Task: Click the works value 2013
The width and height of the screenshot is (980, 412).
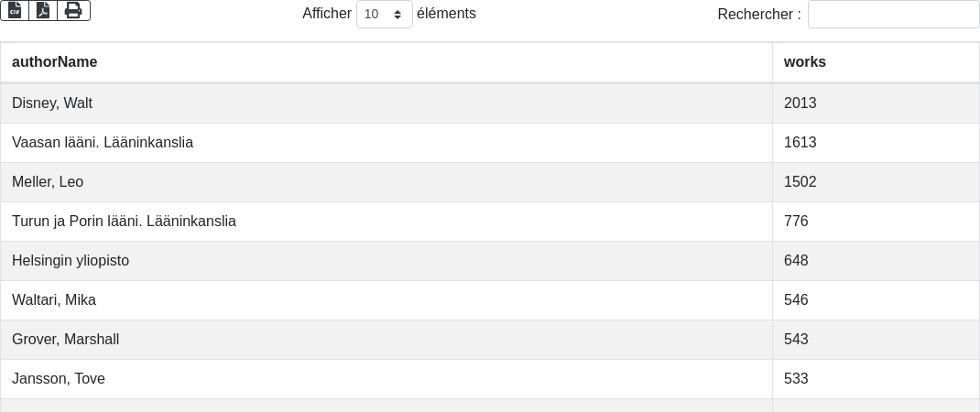Action: [800, 103]
